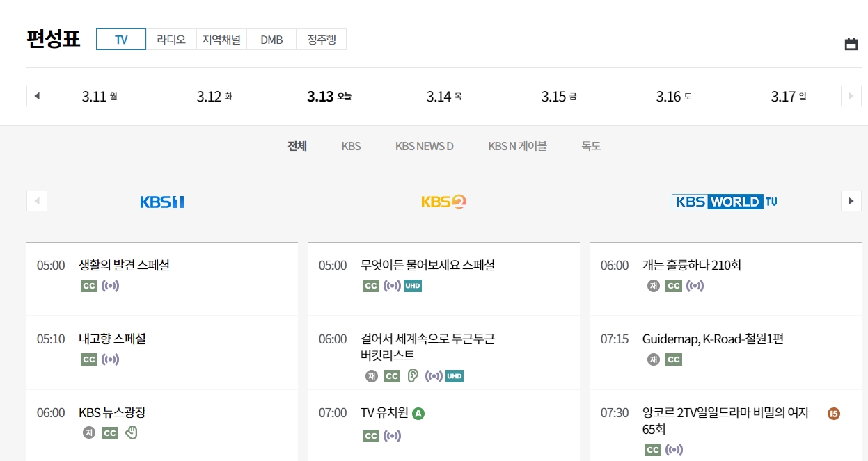Click broadcast icon under 비밀의 여자 65회
The height and width of the screenshot is (461, 868).
click(674, 450)
